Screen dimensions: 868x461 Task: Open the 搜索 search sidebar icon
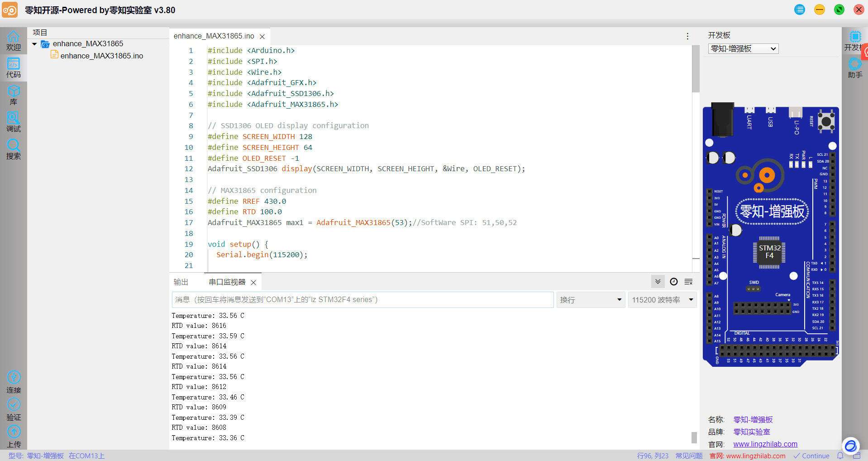[13, 149]
